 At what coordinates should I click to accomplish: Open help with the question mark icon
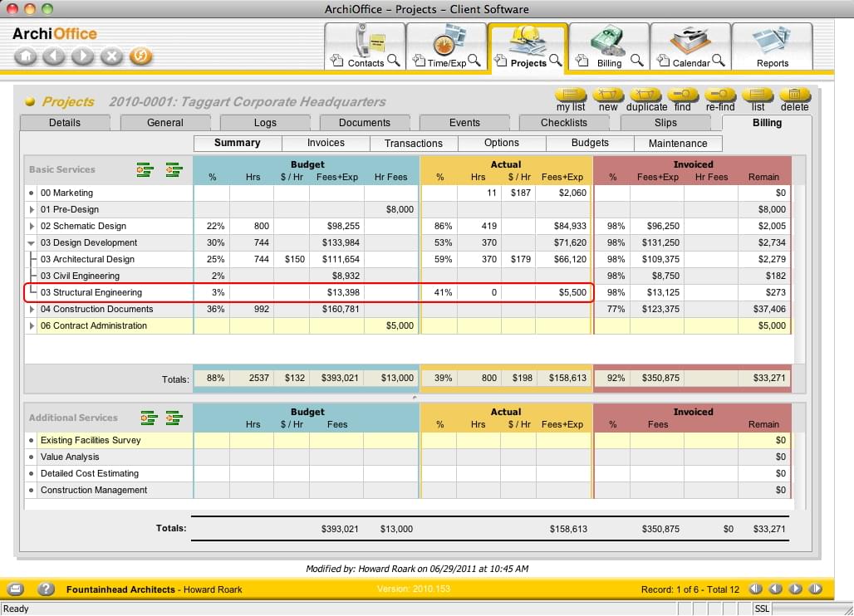(x=46, y=589)
